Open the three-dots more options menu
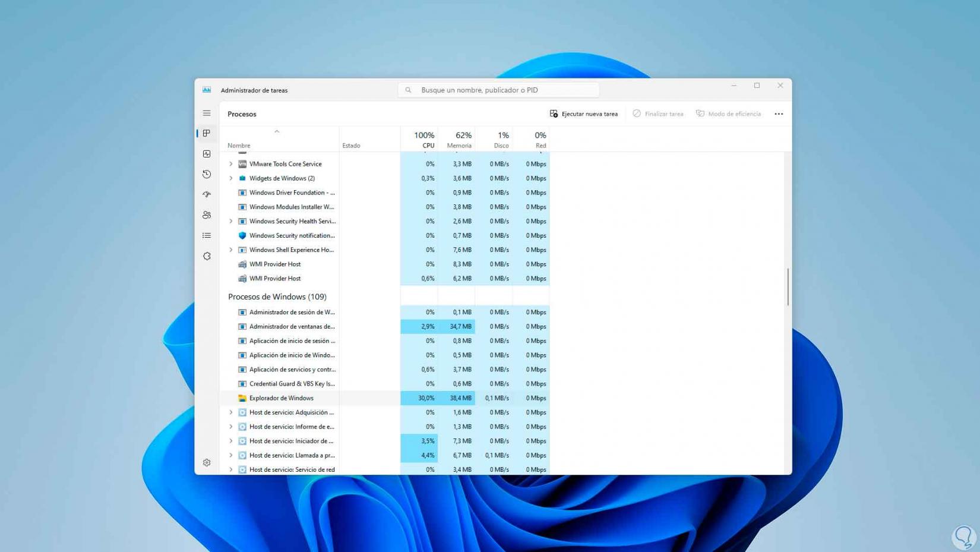Viewport: 980px width, 552px height. [779, 113]
